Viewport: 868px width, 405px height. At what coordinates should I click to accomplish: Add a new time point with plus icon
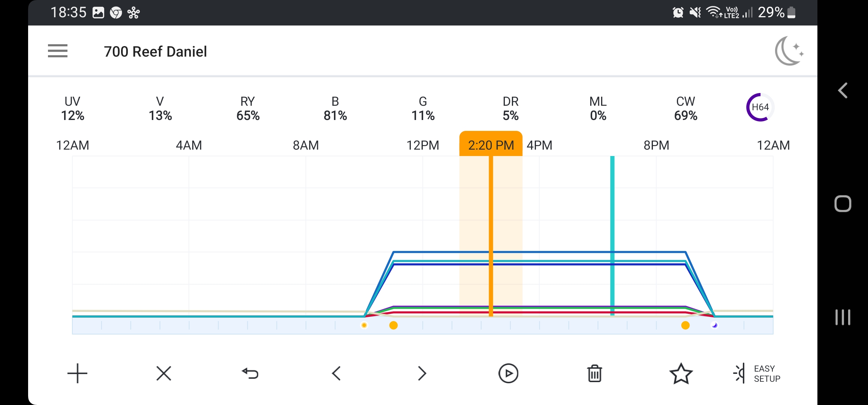77,373
